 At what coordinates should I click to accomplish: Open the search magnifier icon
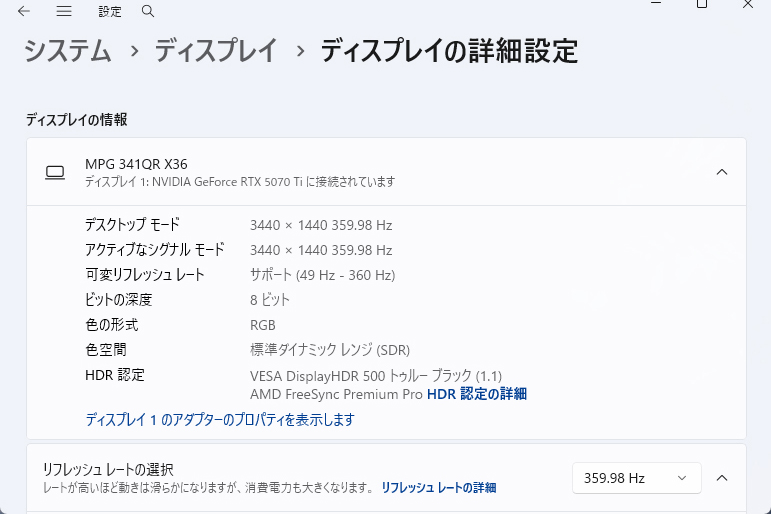(x=148, y=11)
